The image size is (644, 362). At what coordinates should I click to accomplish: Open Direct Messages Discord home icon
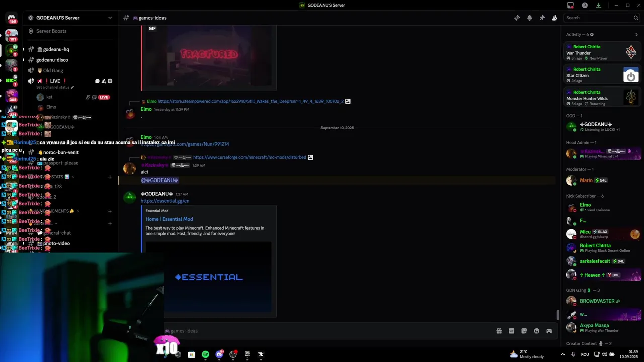click(x=11, y=18)
